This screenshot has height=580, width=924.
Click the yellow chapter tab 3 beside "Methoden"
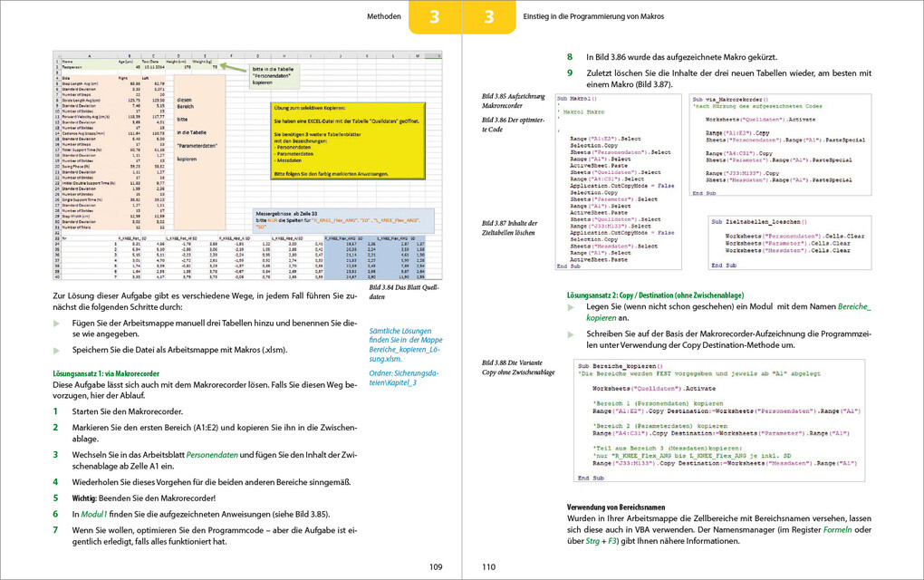coord(434,16)
